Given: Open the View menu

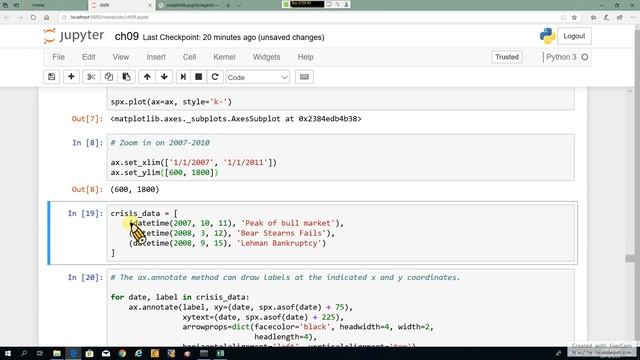Looking at the screenshot, I should [121, 57].
